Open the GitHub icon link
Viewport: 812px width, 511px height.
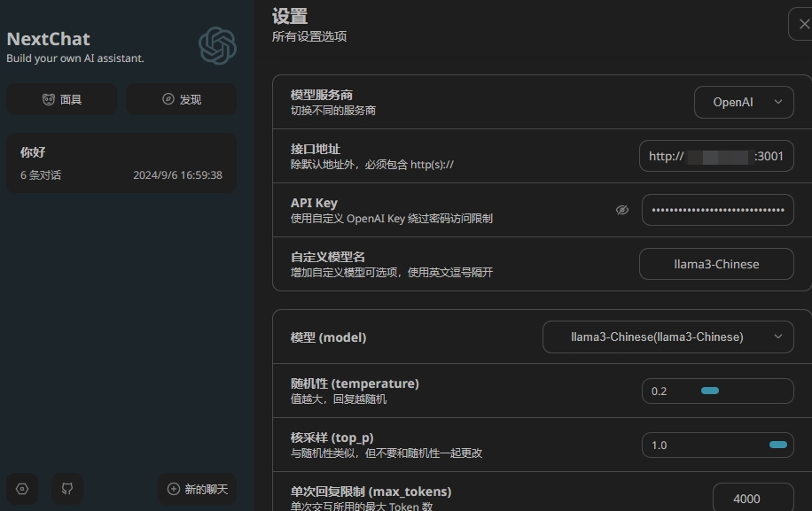click(x=67, y=489)
